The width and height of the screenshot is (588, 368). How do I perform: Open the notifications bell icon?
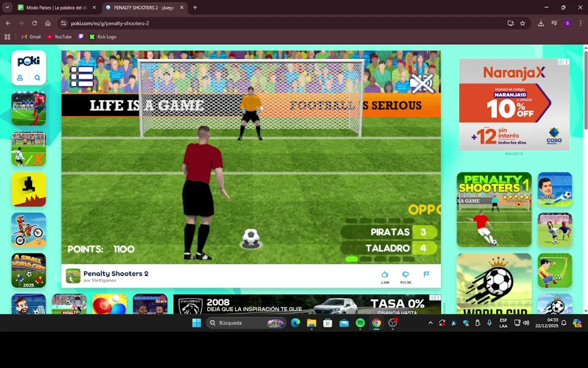pos(563,323)
